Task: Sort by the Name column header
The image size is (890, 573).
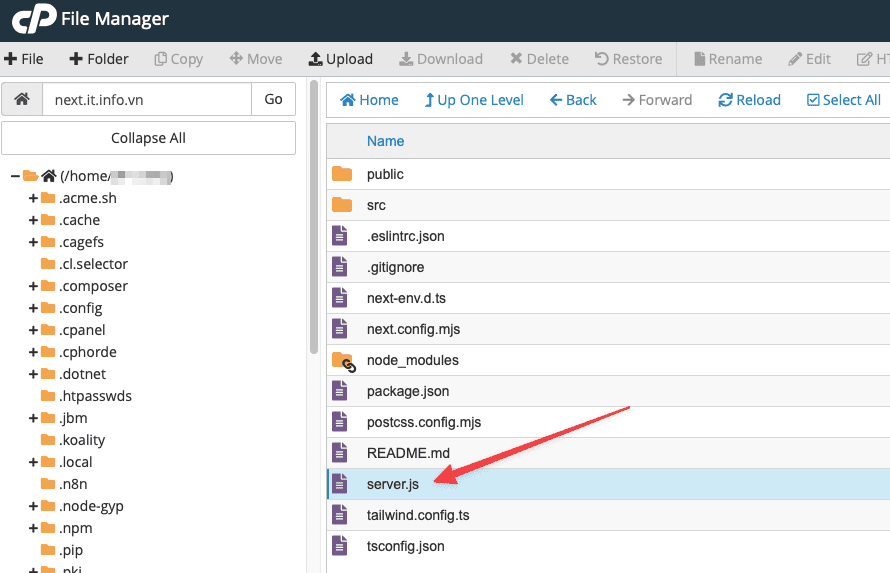Action: pos(385,141)
